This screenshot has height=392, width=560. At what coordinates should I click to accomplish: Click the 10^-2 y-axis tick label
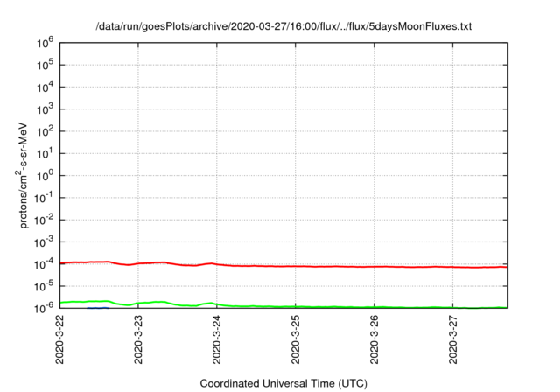(x=44, y=220)
